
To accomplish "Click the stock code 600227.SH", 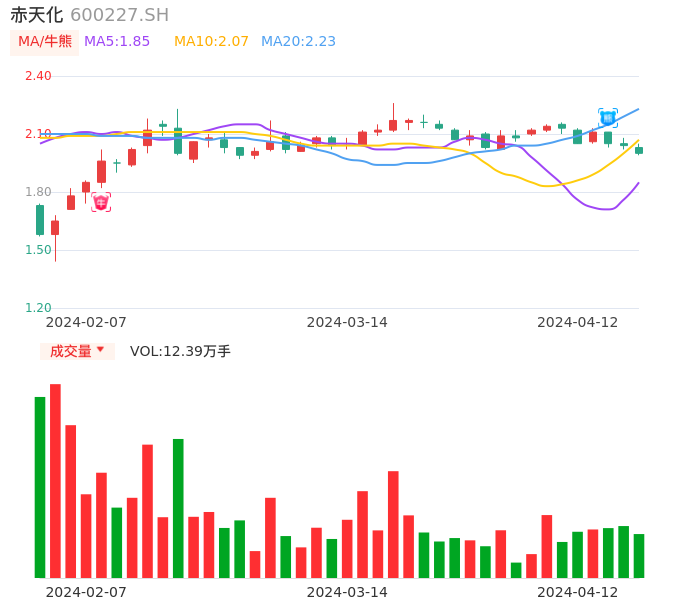I will (119, 15).
